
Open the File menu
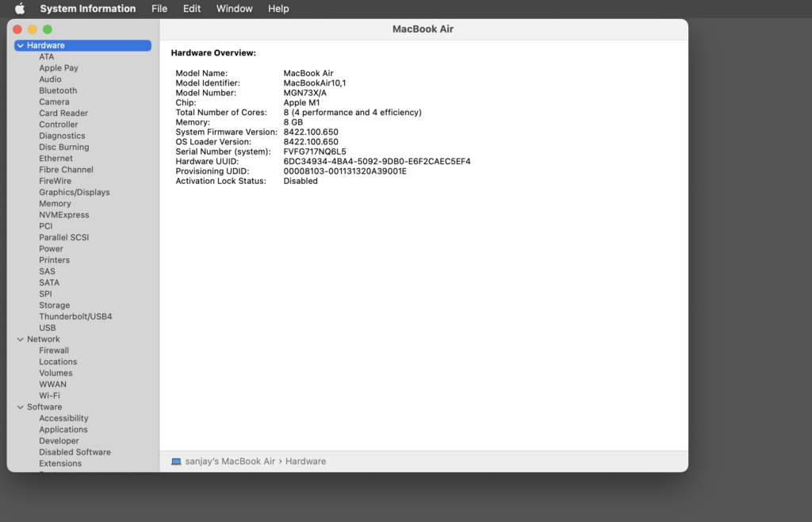(159, 9)
